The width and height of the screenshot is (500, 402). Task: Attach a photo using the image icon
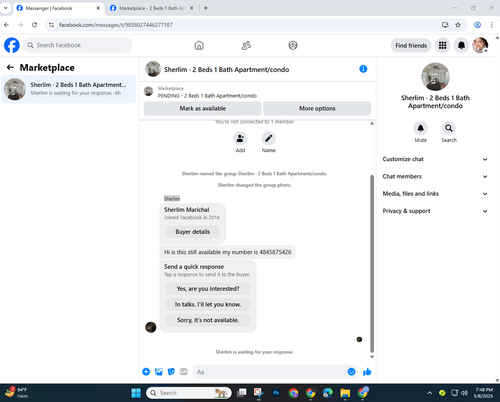click(x=159, y=372)
